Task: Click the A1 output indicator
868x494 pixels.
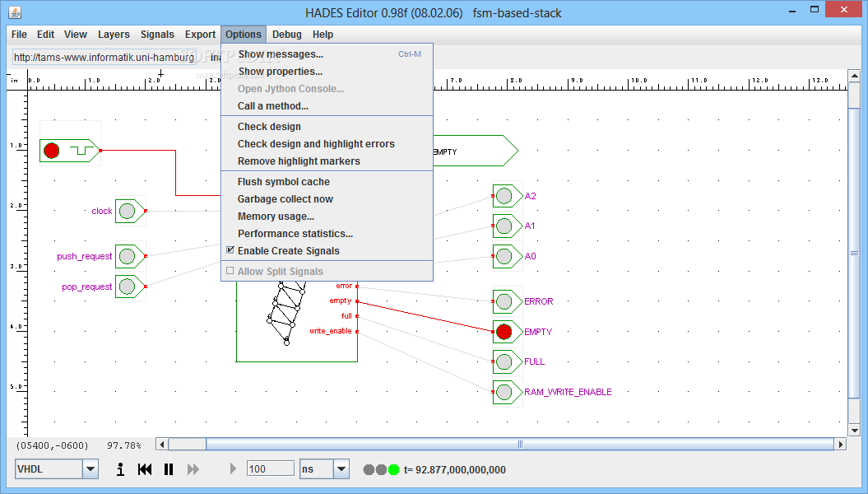Action: click(504, 226)
